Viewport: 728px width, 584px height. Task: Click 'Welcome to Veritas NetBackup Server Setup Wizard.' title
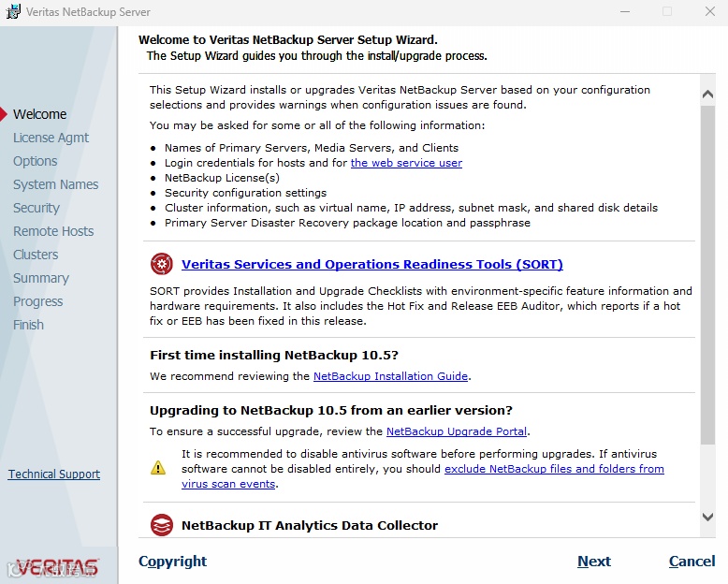click(x=288, y=40)
